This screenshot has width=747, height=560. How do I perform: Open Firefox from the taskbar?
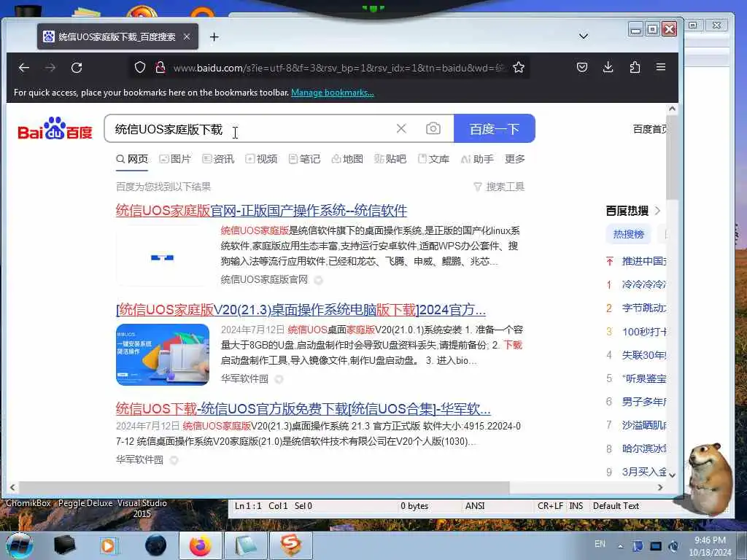(200, 545)
